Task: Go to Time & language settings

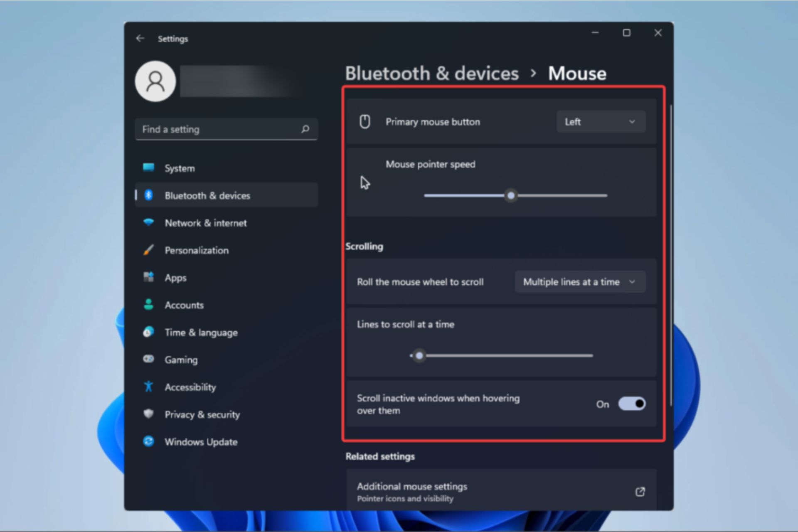Action: tap(227, 332)
